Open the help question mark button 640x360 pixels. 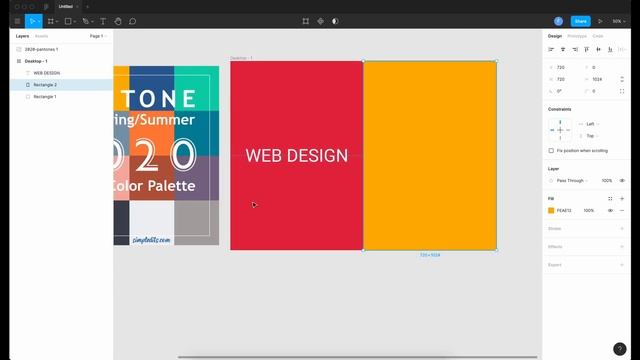pos(620,349)
